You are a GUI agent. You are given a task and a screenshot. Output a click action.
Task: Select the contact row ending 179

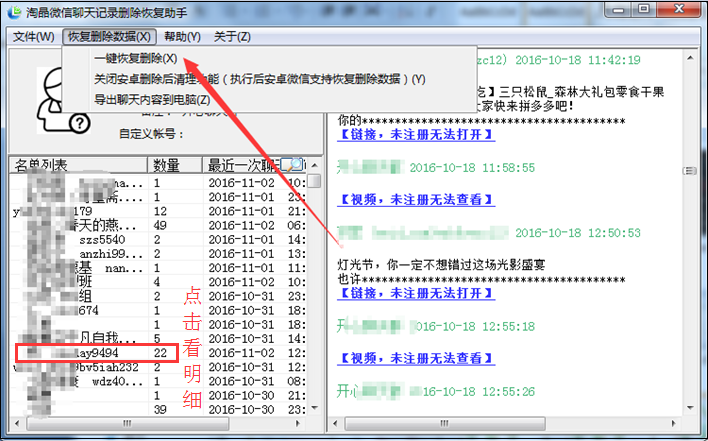point(158,211)
